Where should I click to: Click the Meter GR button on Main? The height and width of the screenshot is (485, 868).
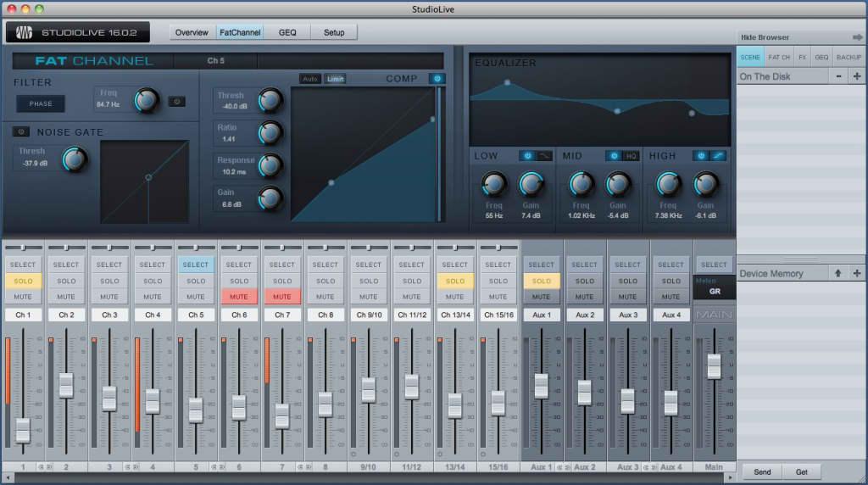(714, 287)
